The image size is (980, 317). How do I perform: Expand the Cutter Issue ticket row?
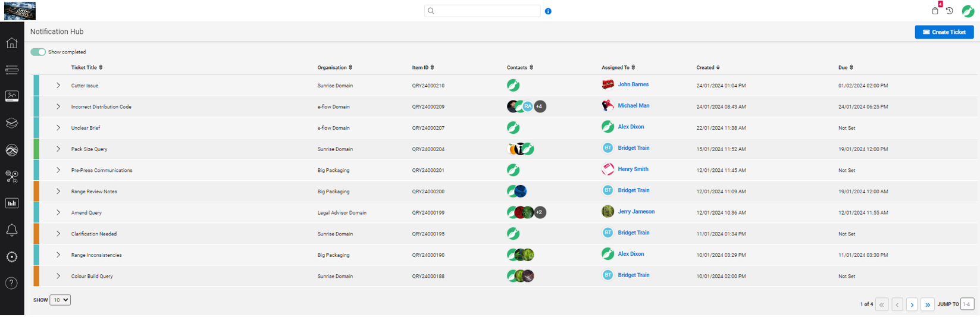pyautogui.click(x=58, y=86)
